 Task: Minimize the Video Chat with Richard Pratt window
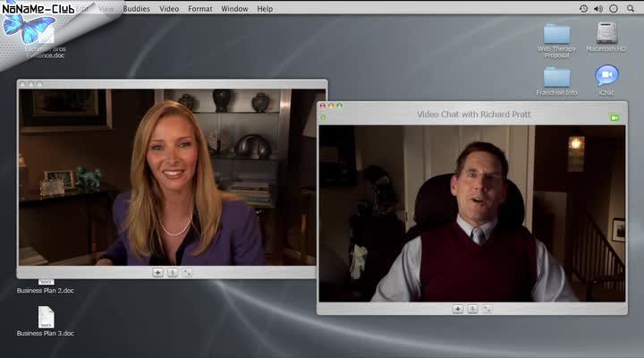pyautogui.click(x=331, y=106)
